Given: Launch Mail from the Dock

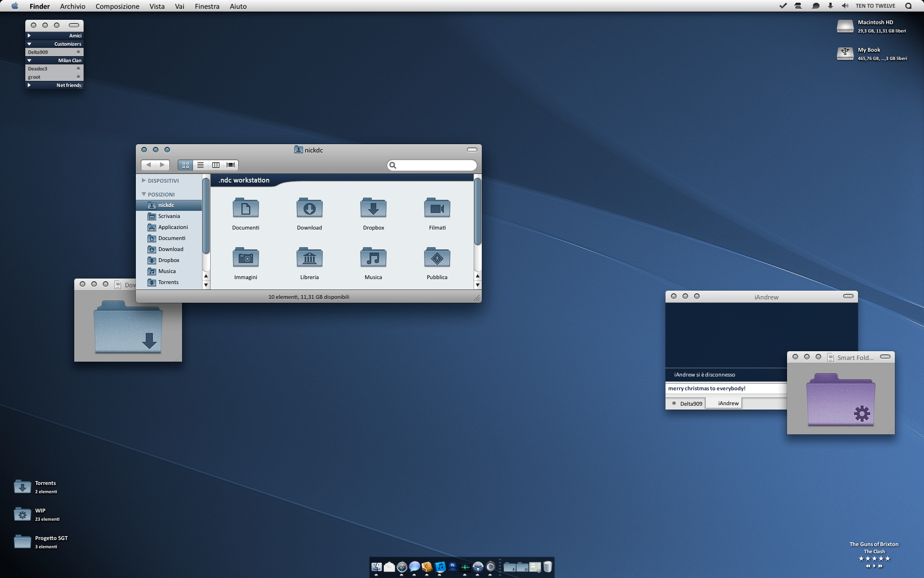Looking at the screenshot, I should coord(389,566).
